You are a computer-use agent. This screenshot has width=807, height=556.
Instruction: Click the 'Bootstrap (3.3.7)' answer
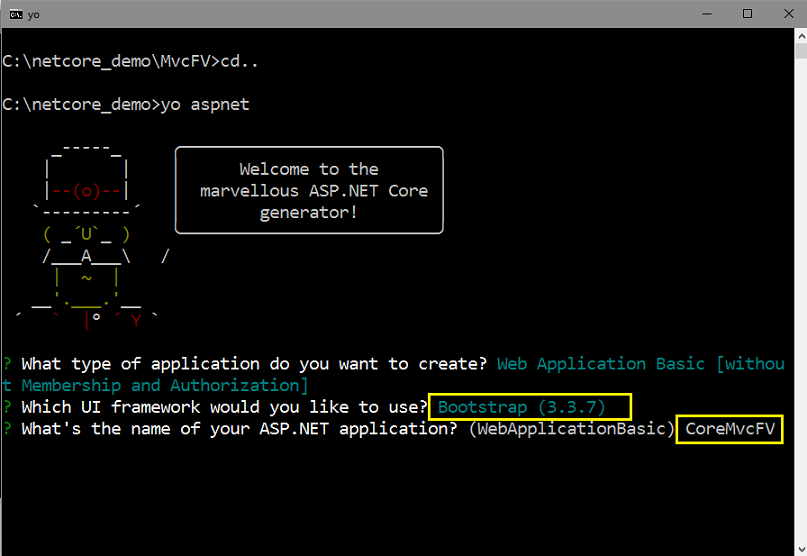point(521,407)
